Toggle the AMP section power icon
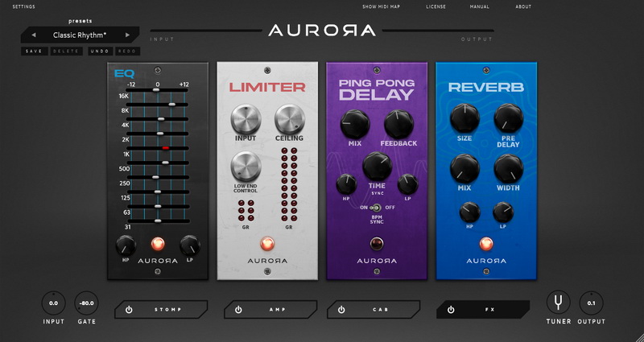Image resolution: width=644 pixels, height=342 pixels. coord(238,310)
